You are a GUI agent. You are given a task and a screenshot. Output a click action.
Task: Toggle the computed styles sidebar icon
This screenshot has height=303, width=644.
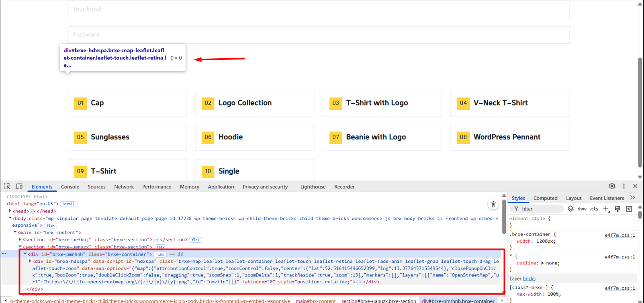coord(629,209)
